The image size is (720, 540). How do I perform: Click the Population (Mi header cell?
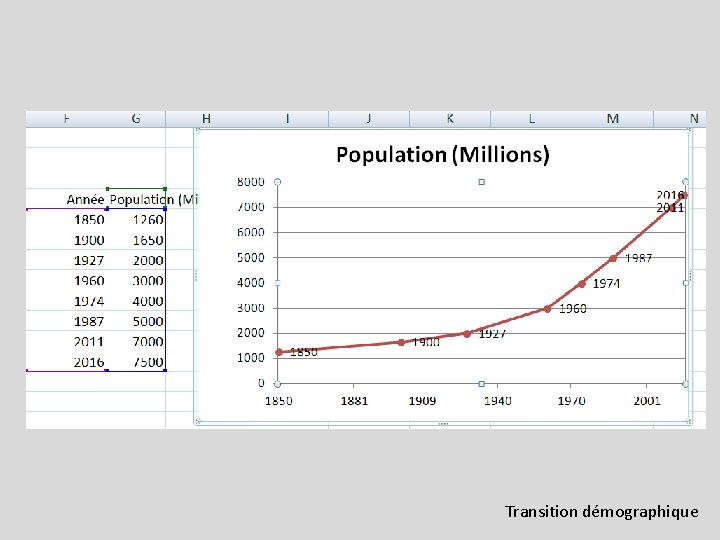pos(136,199)
